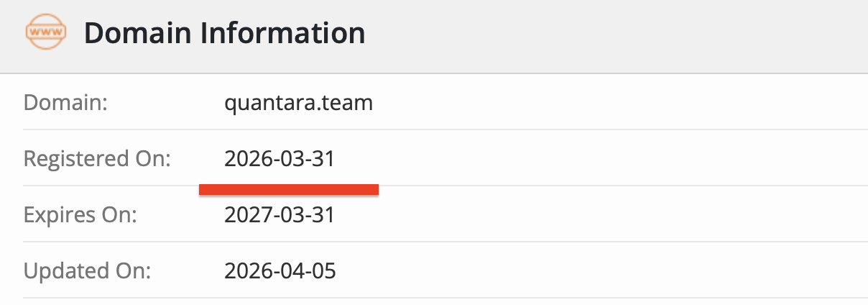The height and width of the screenshot is (305, 868).
Task: Click the quantara.team domain name
Action: pos(298,103)
